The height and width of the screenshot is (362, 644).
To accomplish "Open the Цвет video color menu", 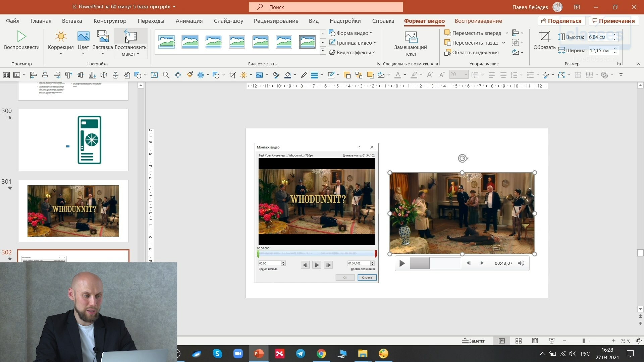I will 83,43.
